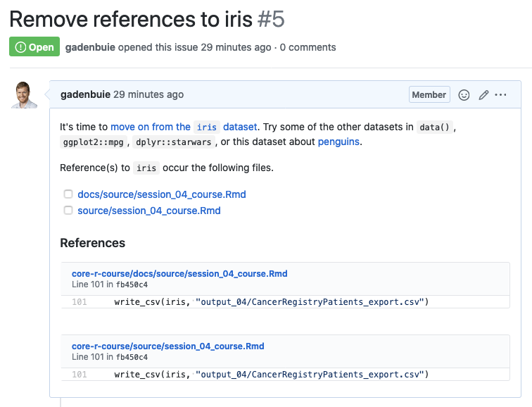Open the source/session_04_course.Rmd task list link
Image resolution: width=532 pixels, height=407 pixels.
[x=149, y=211]
